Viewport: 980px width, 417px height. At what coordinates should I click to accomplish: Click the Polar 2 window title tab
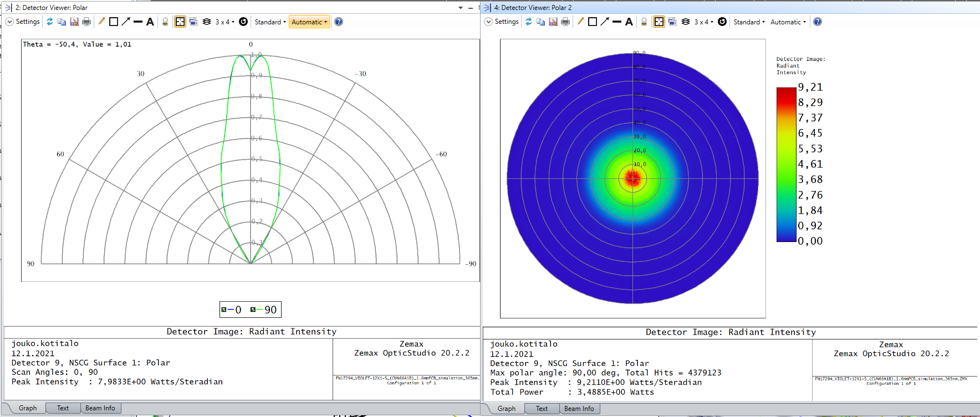tap(533, 8)
